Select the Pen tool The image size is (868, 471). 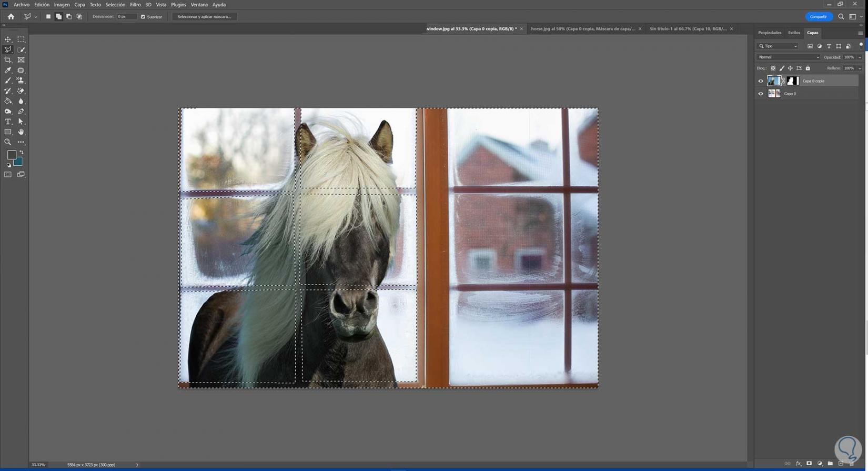tap(21, 112)
